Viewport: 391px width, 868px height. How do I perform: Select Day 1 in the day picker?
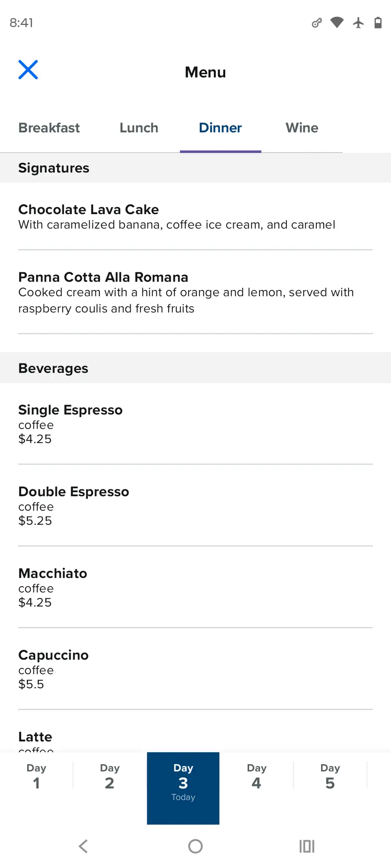click(36, 776)
